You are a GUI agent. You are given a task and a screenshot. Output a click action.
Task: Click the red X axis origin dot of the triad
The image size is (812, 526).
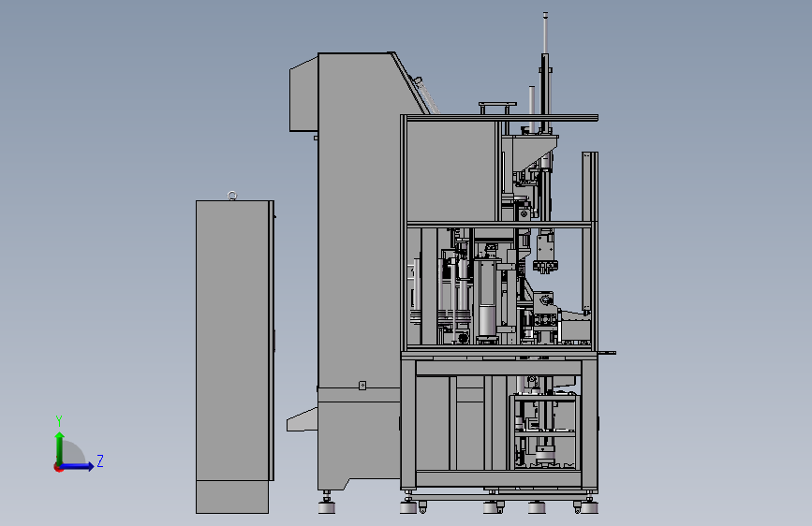58,467
